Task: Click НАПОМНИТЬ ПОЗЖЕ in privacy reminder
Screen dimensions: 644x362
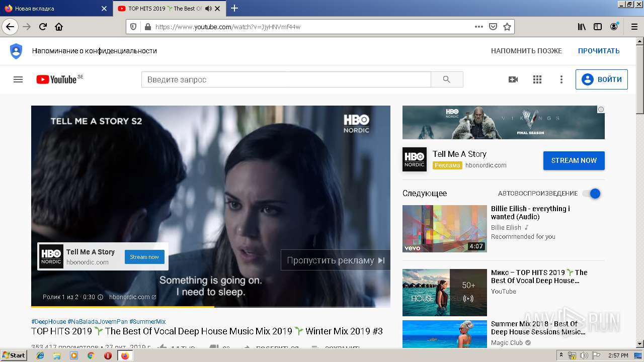Action: [526, 51]
